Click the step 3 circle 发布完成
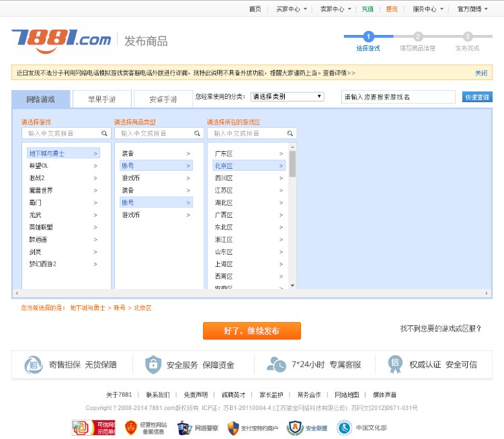Screen dimensions: 504x439 coord(468,36)
